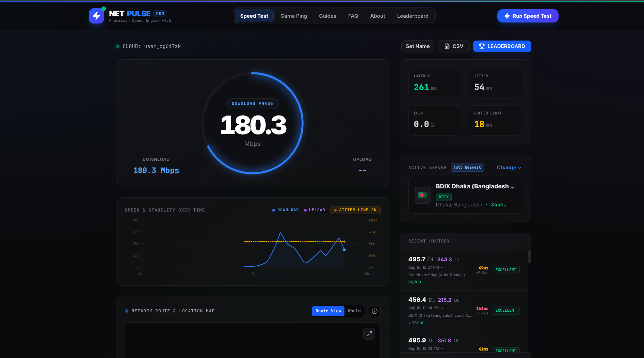Export results with the CSV button
The height and width of the screenshot is (358, 644).
pos(454,46)
